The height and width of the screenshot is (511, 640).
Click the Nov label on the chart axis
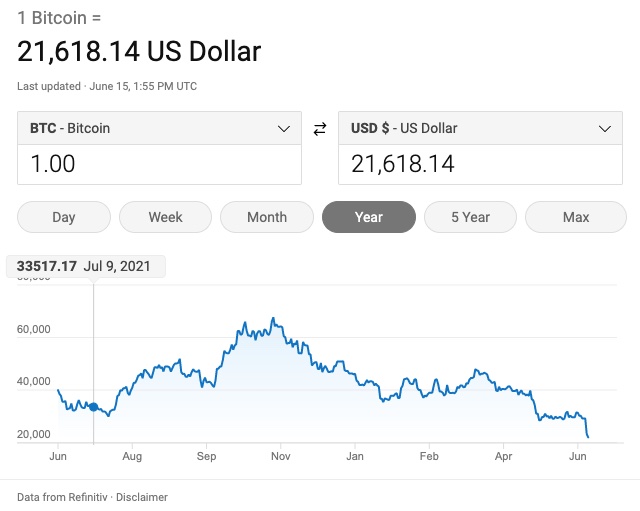point(280,456)
